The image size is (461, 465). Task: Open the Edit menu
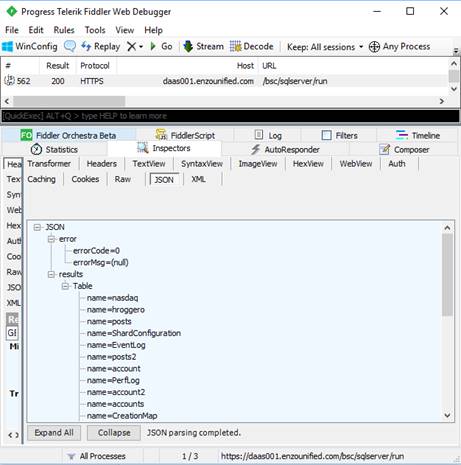coord(36,30)
